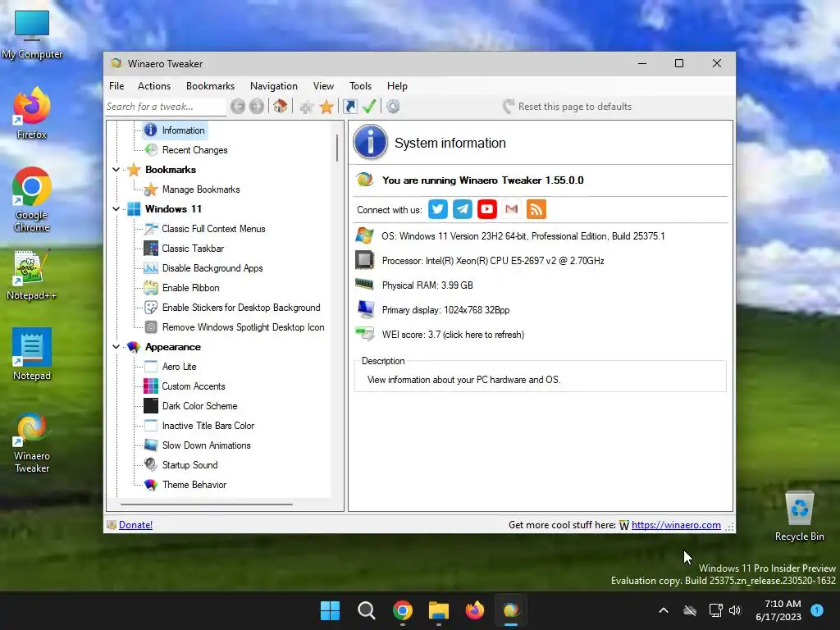Open the Bookmarks menu

[x=210, y=85]
